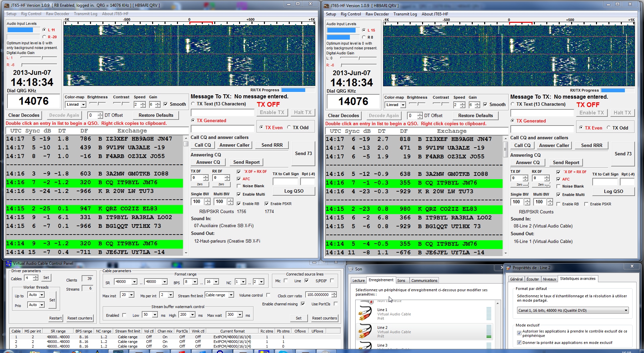
Task: Click Clear Decodes in left JT65-HF window
Action: click(x=24, y=115)
